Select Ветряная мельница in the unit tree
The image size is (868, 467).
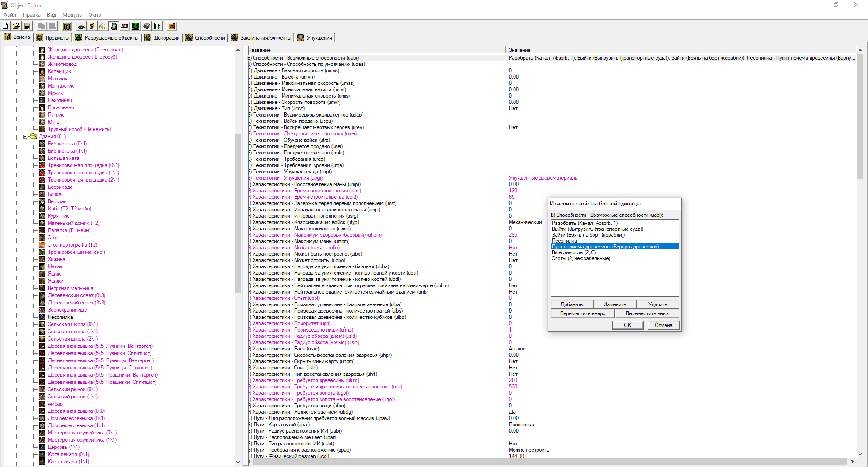[x=71, y=288]
